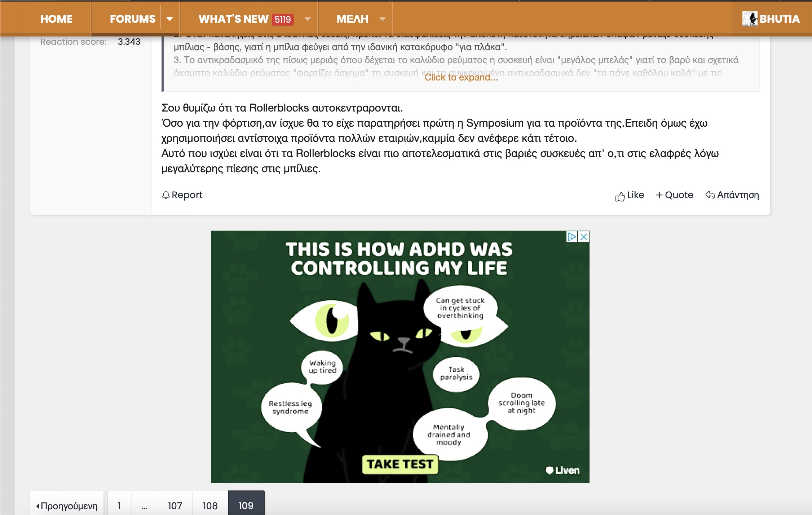Click the BHUTIA user avatar
Image resolution: width=812 pixels, height=515 pixels.
click(x=750, y=19)
